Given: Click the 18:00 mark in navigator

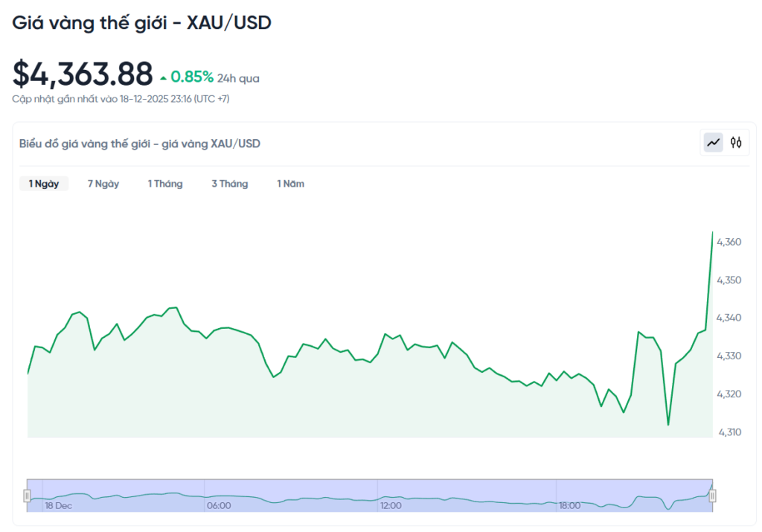Looking at the screenshot, I should [570, 506].
